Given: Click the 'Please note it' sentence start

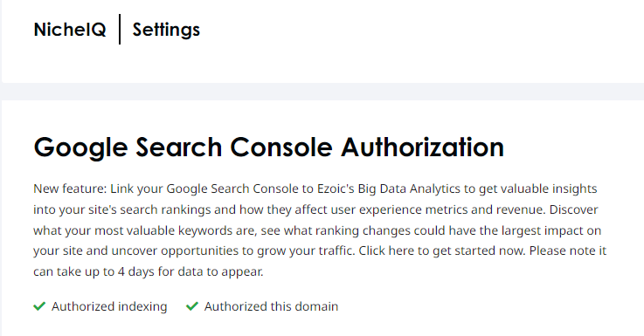Looking at the screenshot, I should (568, 250).
